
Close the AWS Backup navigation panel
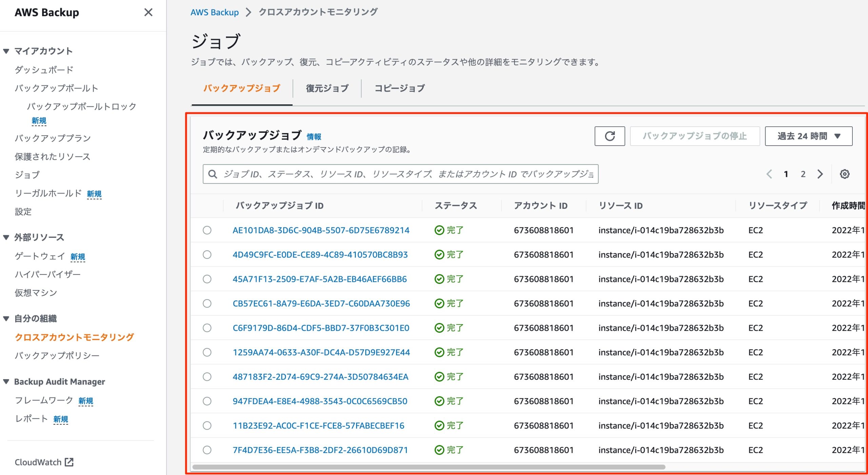[148, 13]
